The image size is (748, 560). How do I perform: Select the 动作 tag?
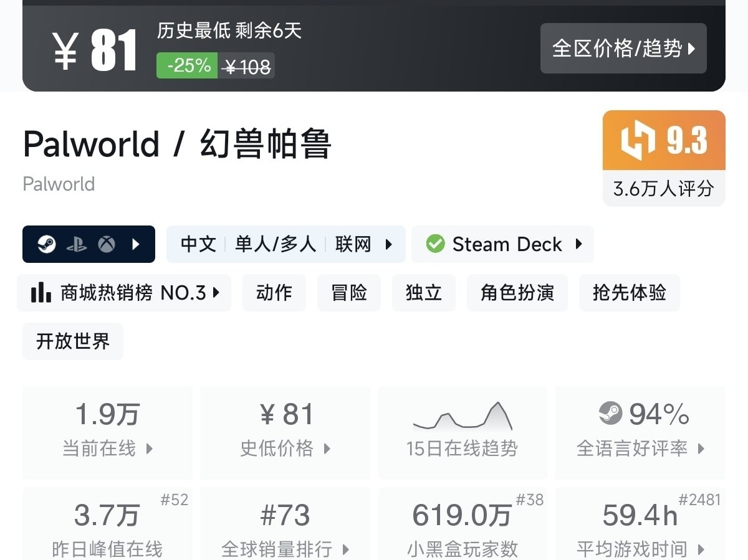[x=274, y=293]
